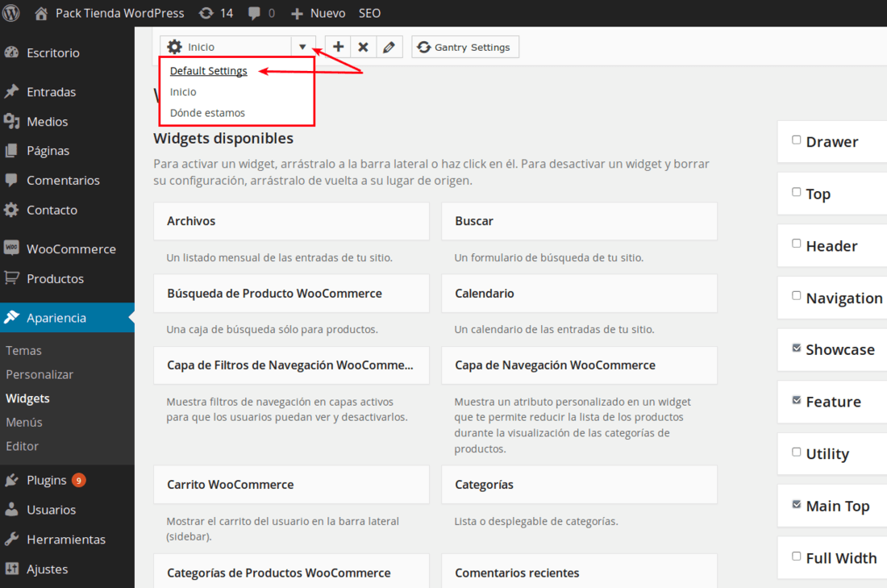
Task: Collapse the Inicio override dropdown arrow
Action: click(x=302, y=47)
